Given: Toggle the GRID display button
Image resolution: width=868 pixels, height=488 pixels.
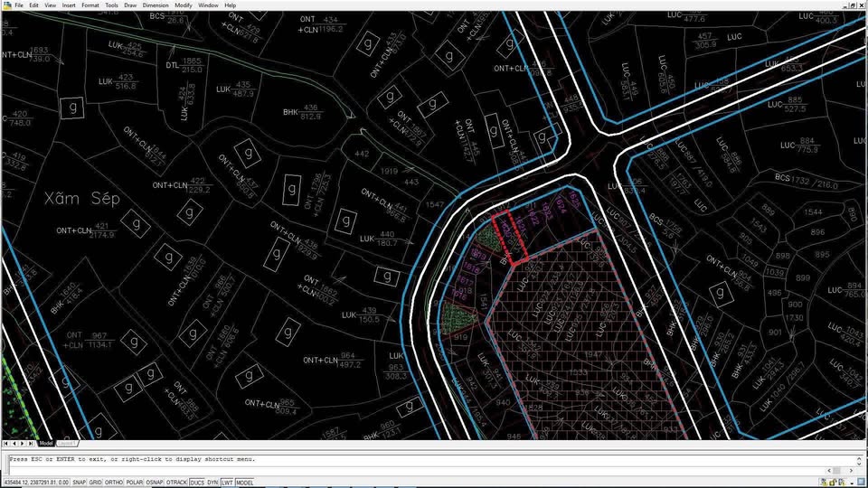Looking at the screenshot, I should point(96,483).
